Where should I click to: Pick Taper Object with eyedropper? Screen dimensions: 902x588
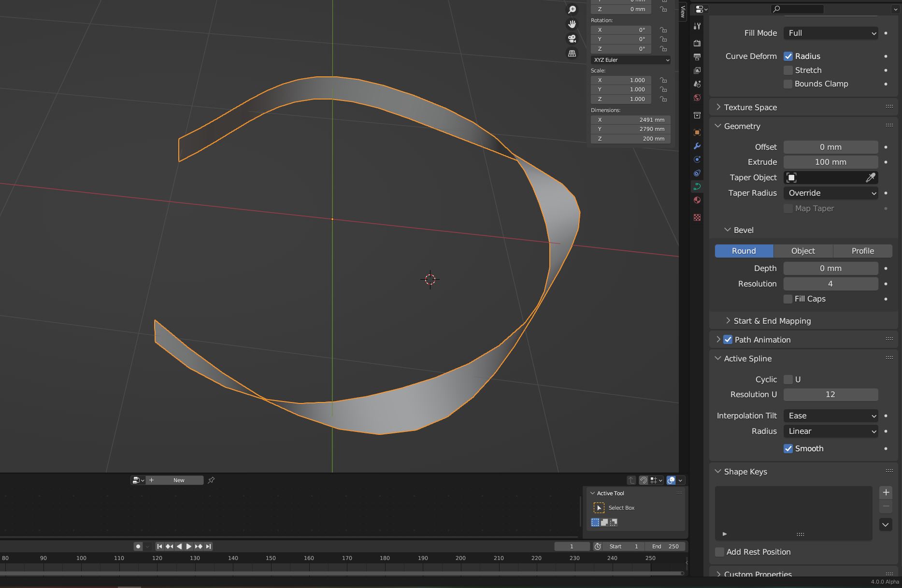tap(870, 178)
